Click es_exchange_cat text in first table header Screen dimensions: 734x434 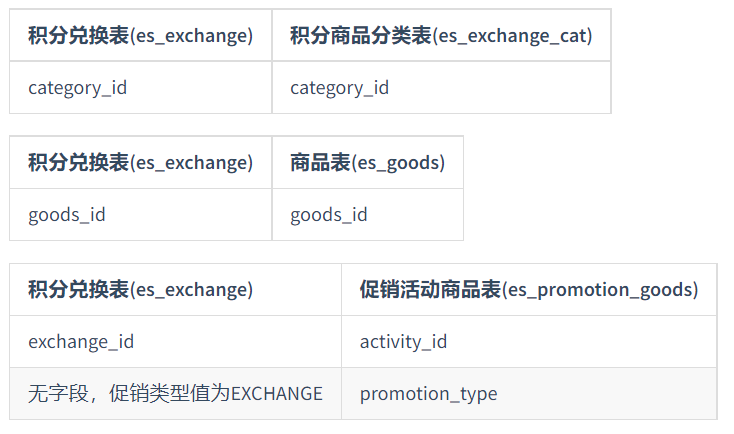pos(513,36)
